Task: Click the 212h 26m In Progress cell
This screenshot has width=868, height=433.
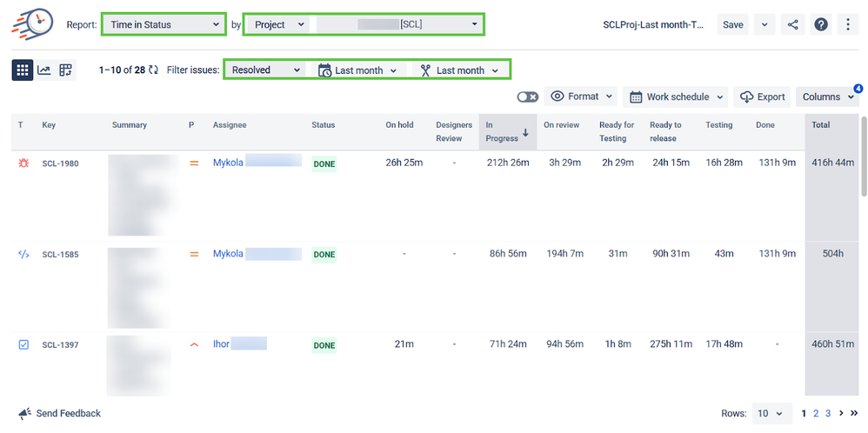Action: point(506,163)
